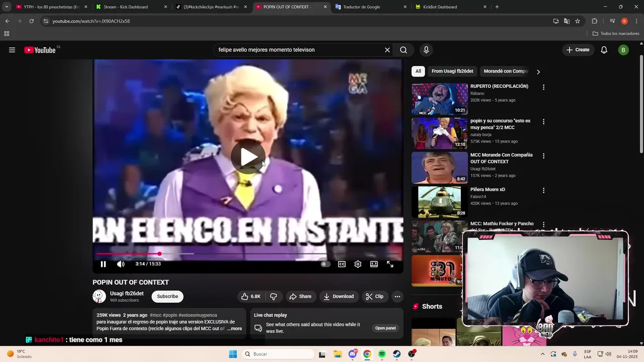Expand the description with ...more
The height and width of the screenshot is (362, 644).
pos(234,329)
